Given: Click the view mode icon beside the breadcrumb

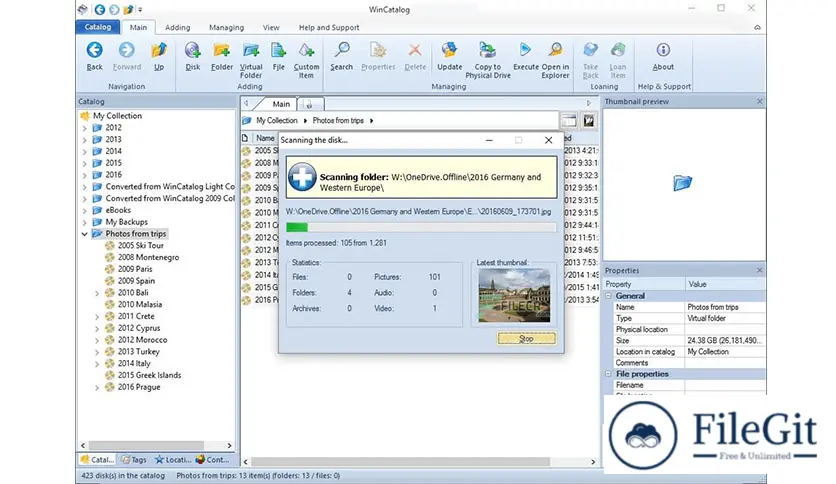Looking at the screenshot, I should tap(568, 120).
